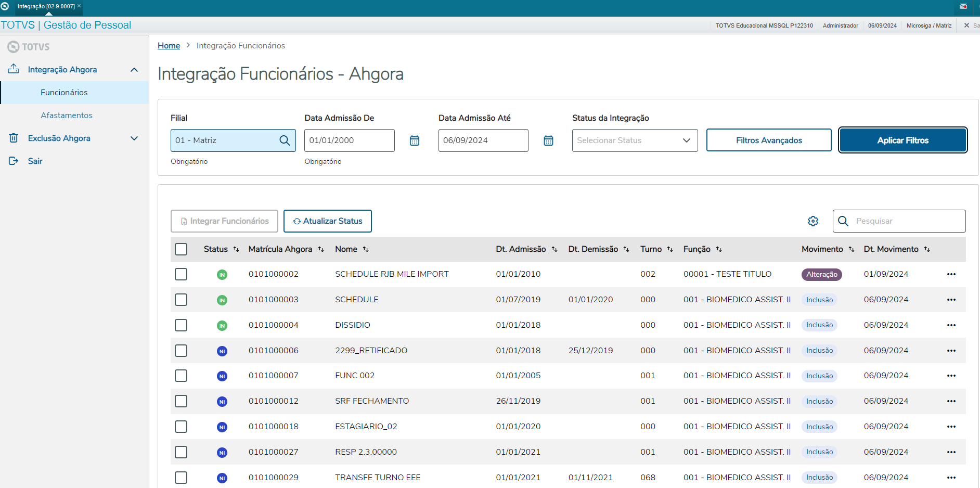Close the Integração tab
Image resolution: width=980 pixels, height=488 pixels.
click(79, 6)
